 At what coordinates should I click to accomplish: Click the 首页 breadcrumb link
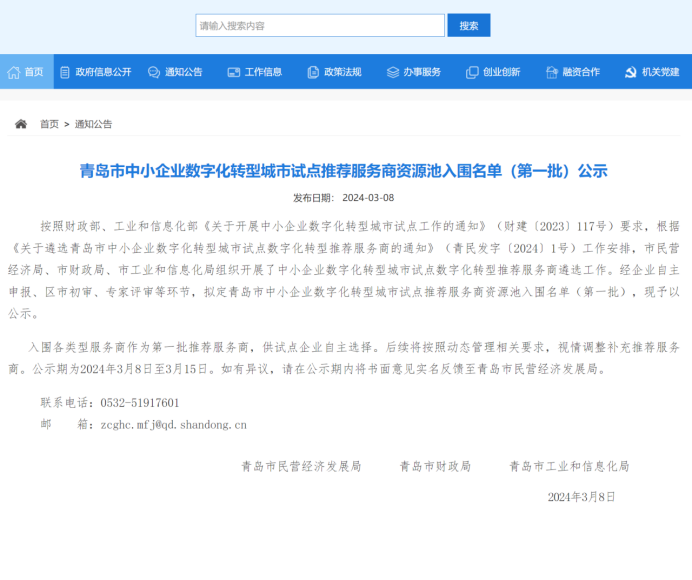(49, 124)
